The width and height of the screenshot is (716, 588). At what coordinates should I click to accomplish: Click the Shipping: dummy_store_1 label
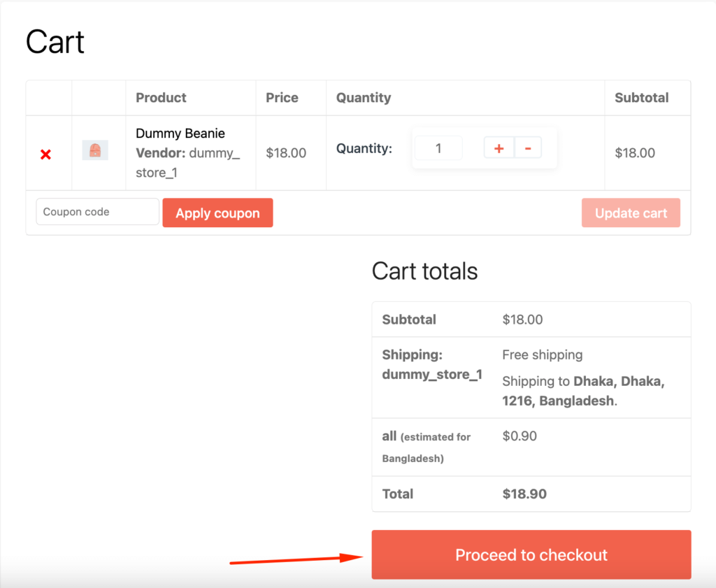[432, 365]
